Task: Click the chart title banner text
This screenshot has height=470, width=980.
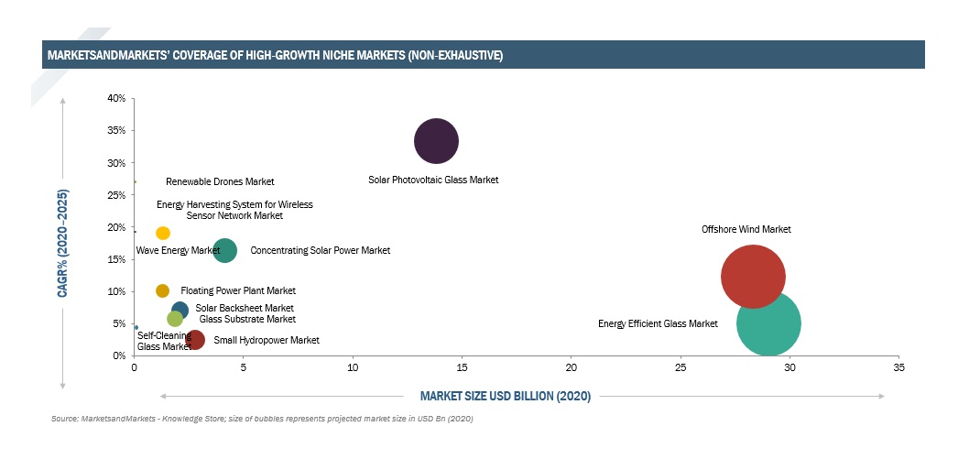Action: tap(274, 56)
